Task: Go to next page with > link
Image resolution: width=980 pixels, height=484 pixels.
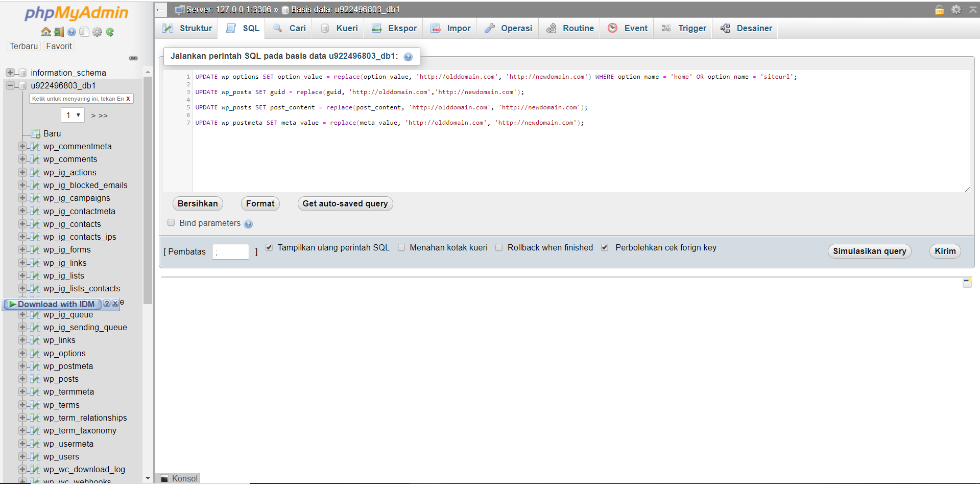Action: 93,116
